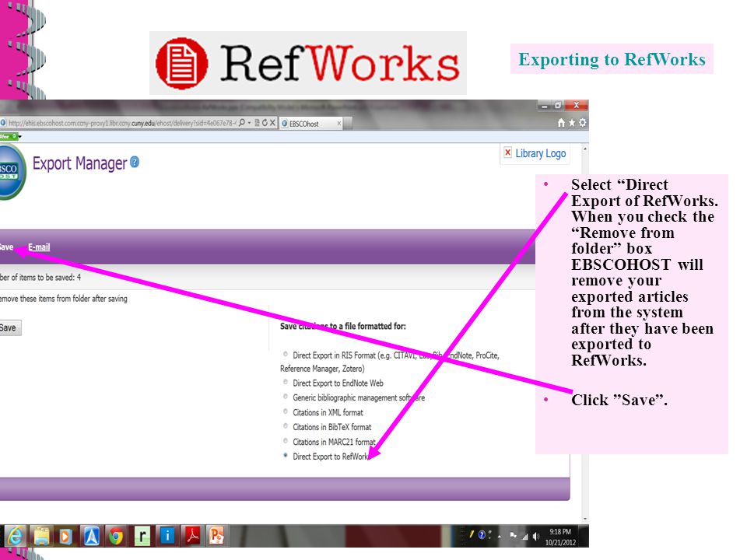Screen dimensions: 747x560
Task: Open the E-mail tab in Export Manager
Action: [39, 247]
